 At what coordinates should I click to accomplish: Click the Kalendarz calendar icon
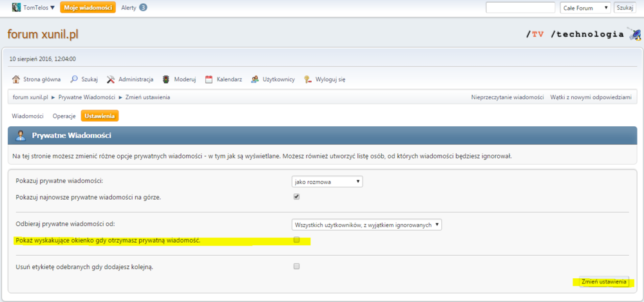(x=209, y=79)
